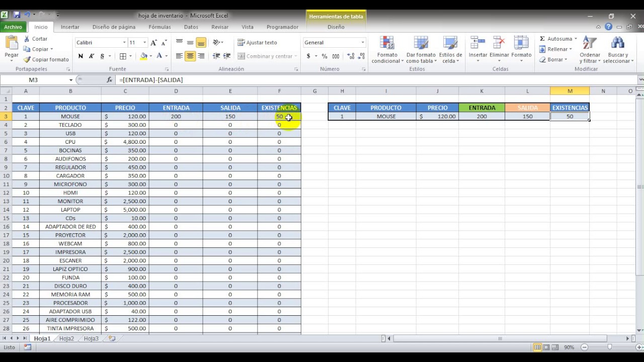Align to top icon
The width and height of the screenshot is (644, 362).
click(179, 43)
